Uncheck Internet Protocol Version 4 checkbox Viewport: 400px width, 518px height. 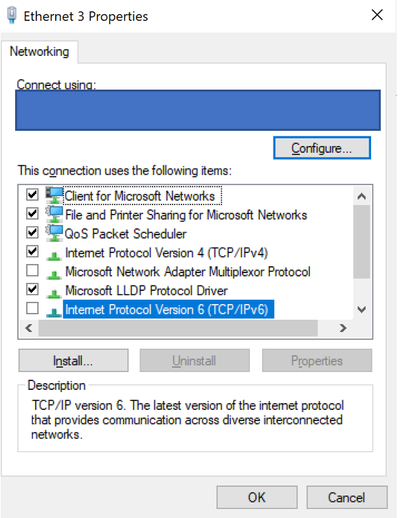32,251
